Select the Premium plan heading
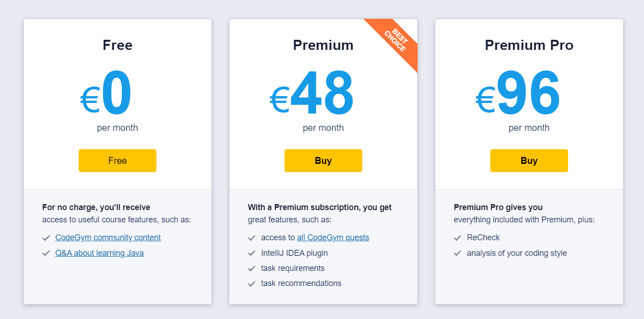The height and width of the screenshot is (319, 644). pyautogui.click(x=323, y=45)
